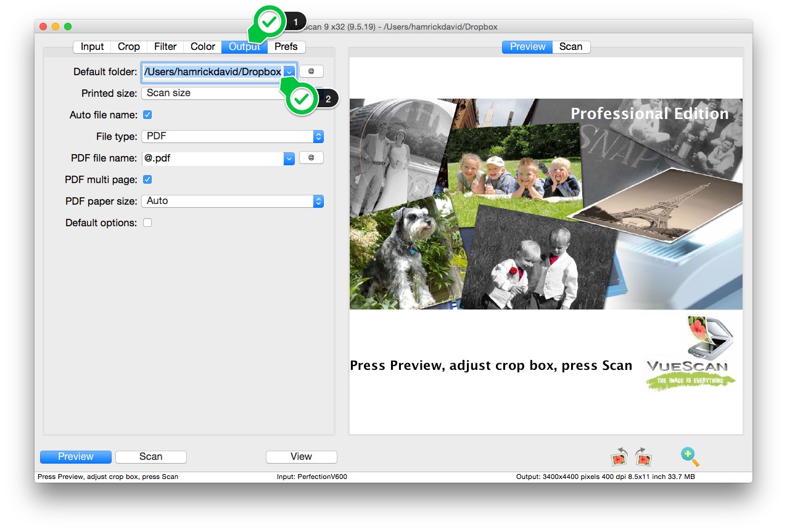Screen dimensions: 787x532
Task: Go to the Prefs tab
Action: tap(286, 47)
